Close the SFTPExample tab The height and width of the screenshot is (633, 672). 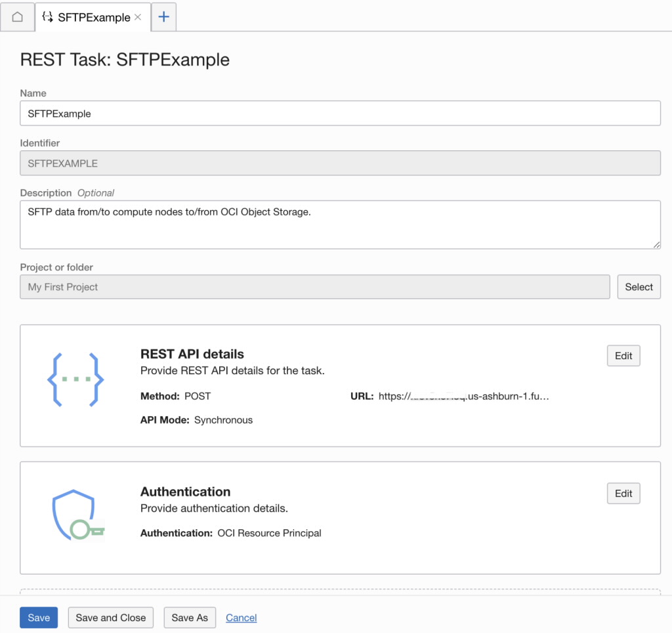[x=136, y=17]
